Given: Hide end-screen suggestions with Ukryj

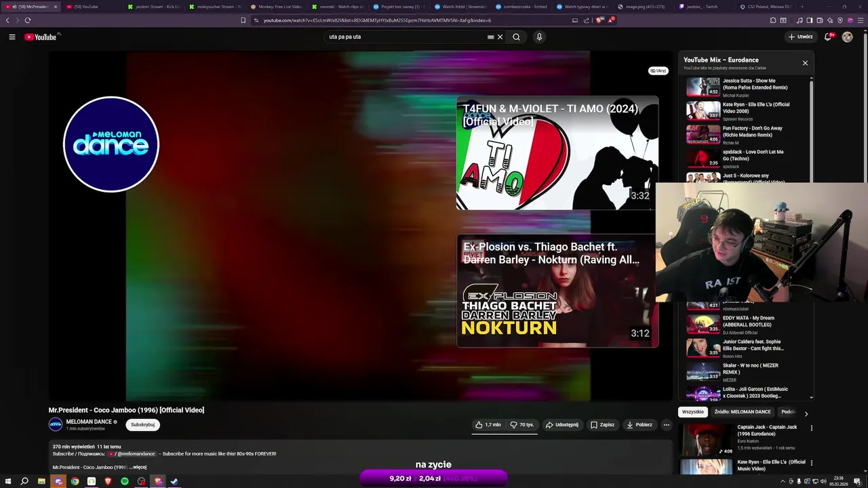Looking at the screenshot, I should coord(658,70).
